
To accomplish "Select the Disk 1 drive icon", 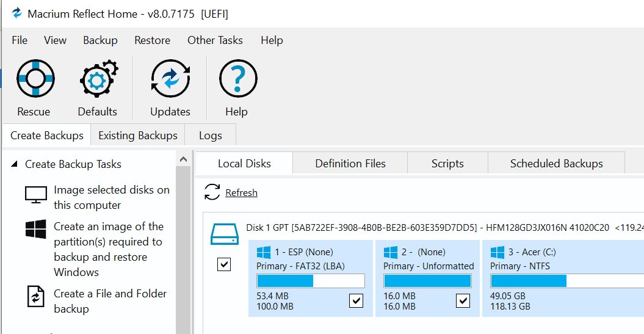I will click(224, 234).
